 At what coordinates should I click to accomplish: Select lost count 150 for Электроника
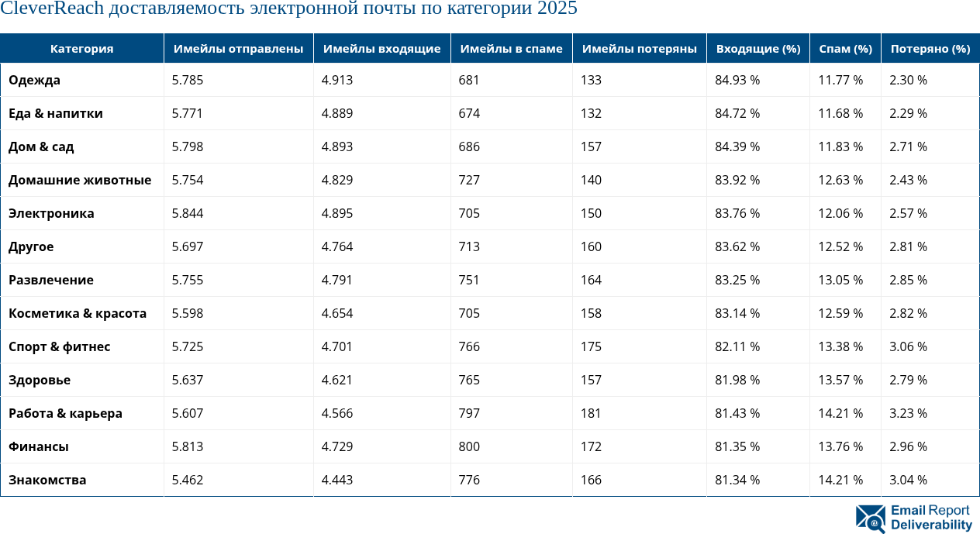click(x=591, y=213)
